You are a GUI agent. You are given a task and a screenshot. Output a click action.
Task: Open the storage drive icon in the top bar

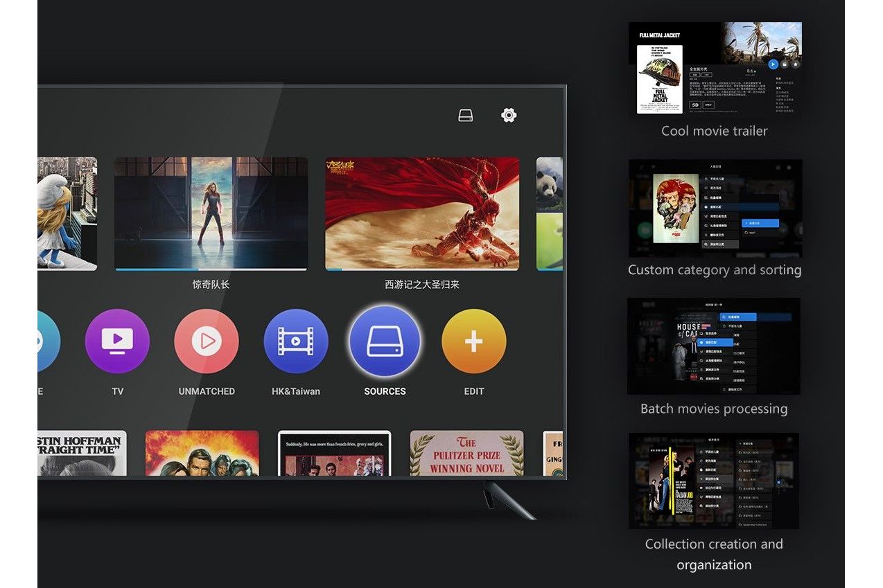pos(466,116)
